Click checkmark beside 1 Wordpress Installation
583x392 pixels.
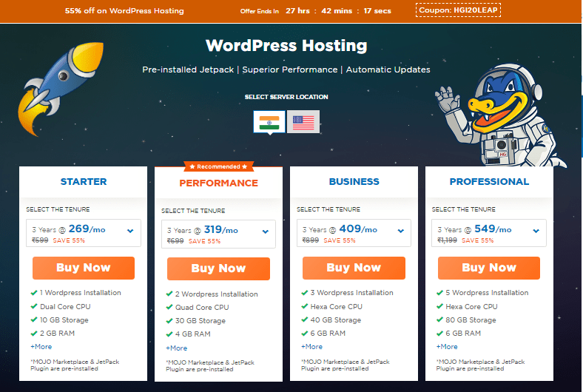coord(34,292)
